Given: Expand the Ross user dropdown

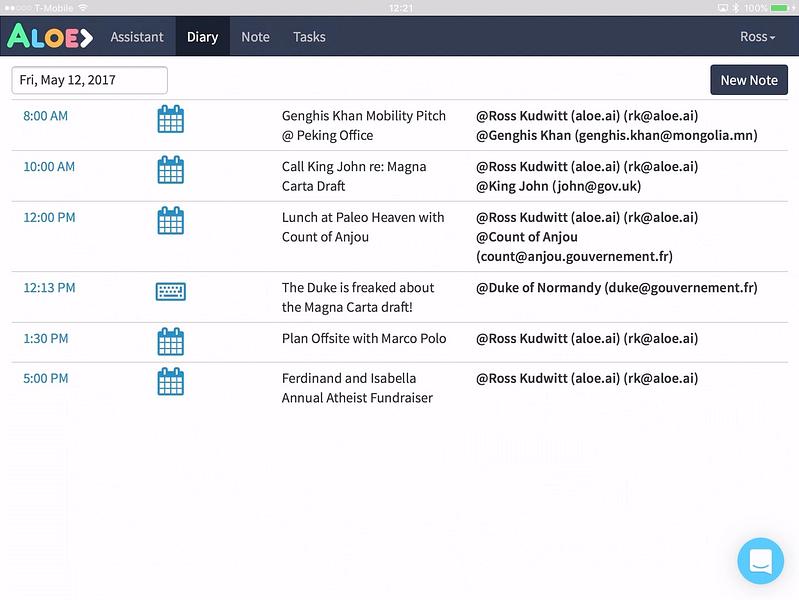Looking at the screenshot, I should (757, 37).
